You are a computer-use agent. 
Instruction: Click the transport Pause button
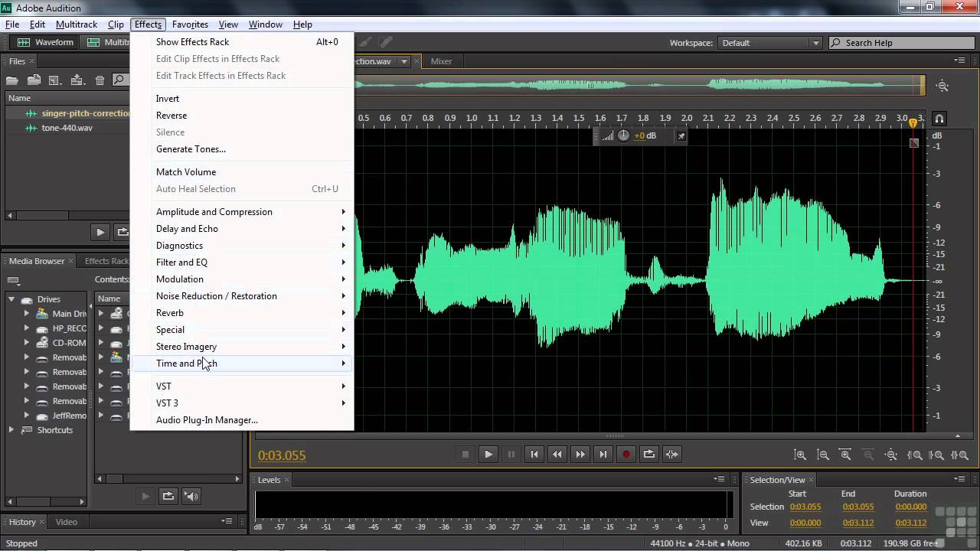pos(511,454)
